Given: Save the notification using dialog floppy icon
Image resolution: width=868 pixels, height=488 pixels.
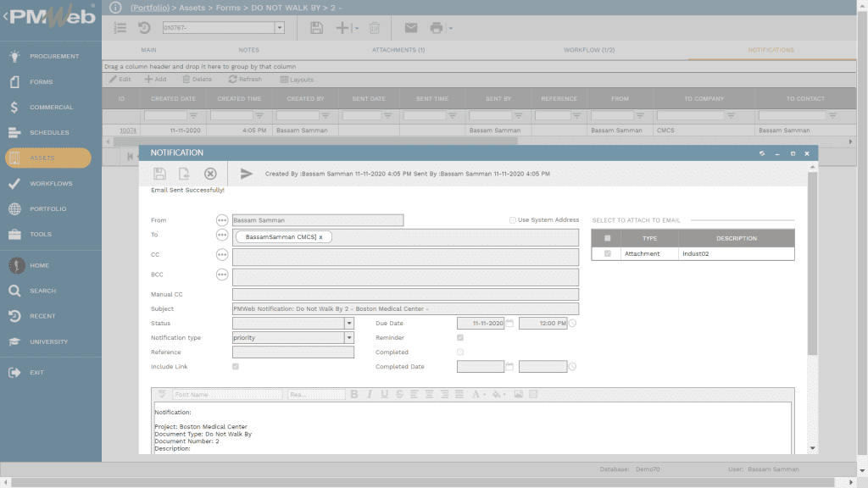Looking at the screenshot, I should coord(159,174).
